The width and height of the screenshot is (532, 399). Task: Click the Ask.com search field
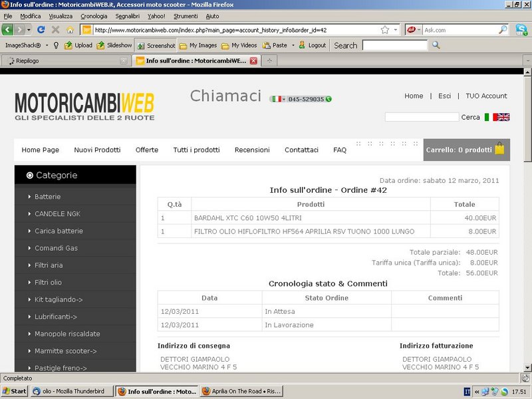click(x=460, y=30)
